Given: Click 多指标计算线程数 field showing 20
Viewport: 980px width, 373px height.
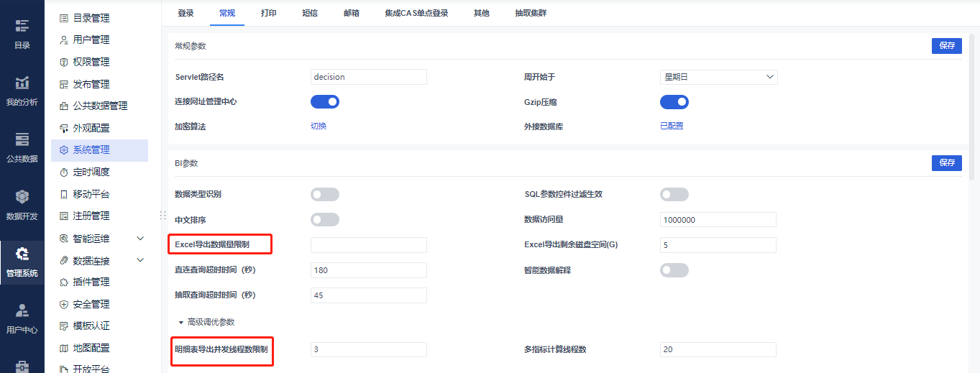Looking at the screenshot, I should coord(718,350).
